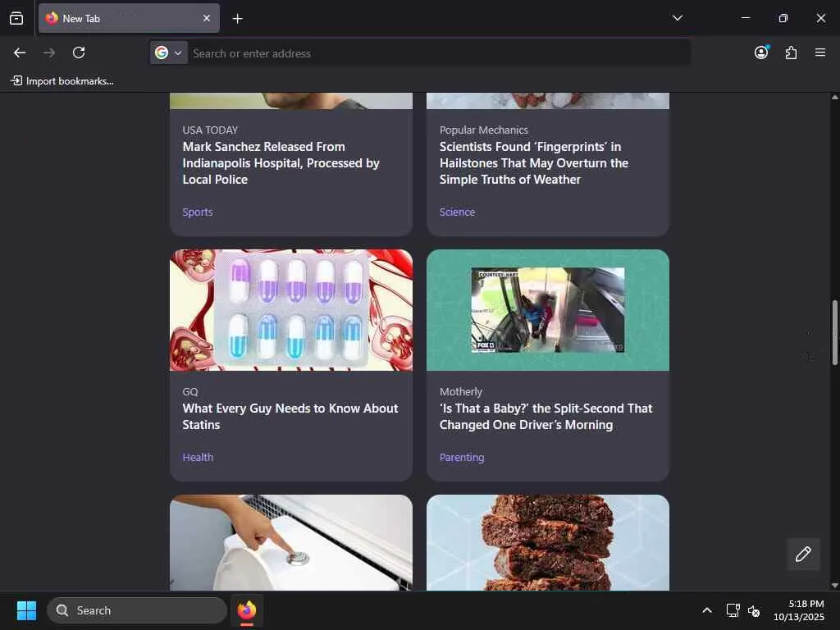Open 'Is That a Baby?' Motherly article
Screen dimensions: 840x630
pyautogui.click(x=546, y=416)
